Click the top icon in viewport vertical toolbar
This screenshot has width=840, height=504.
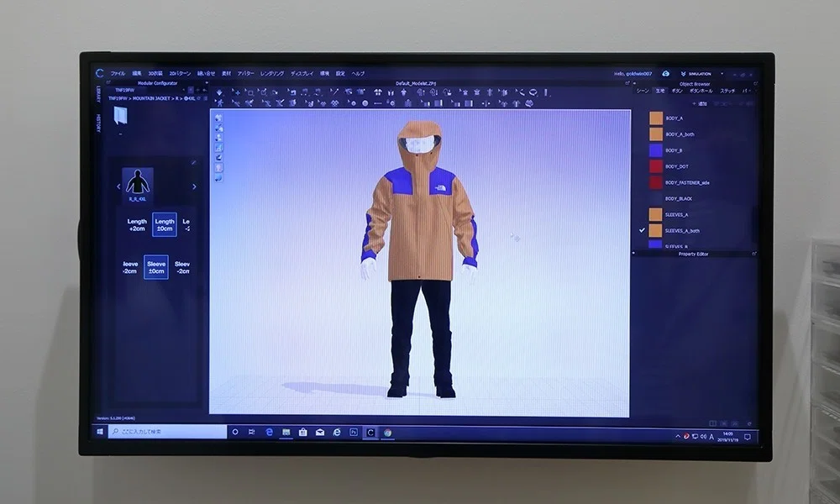(218, 118)
